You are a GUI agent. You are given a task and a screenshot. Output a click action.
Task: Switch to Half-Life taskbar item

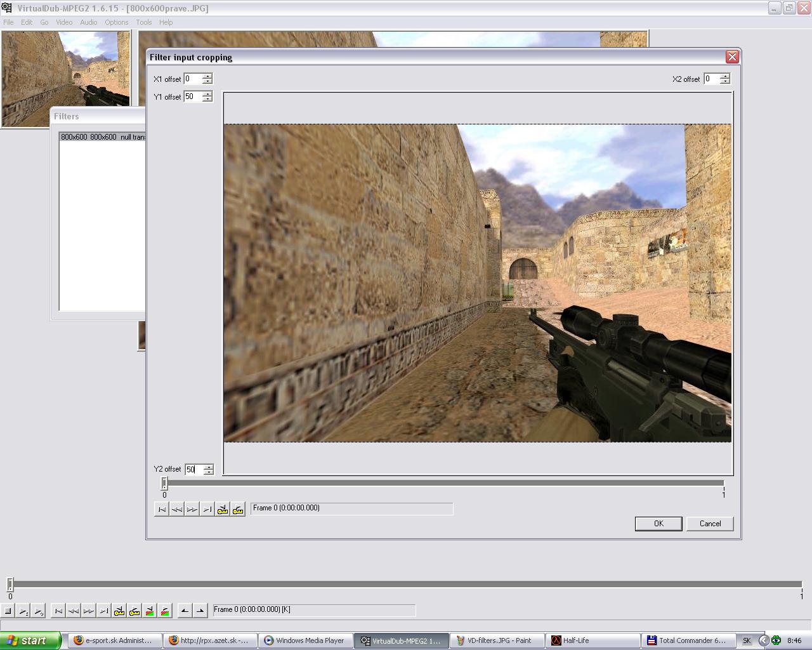tap(593, 640)
